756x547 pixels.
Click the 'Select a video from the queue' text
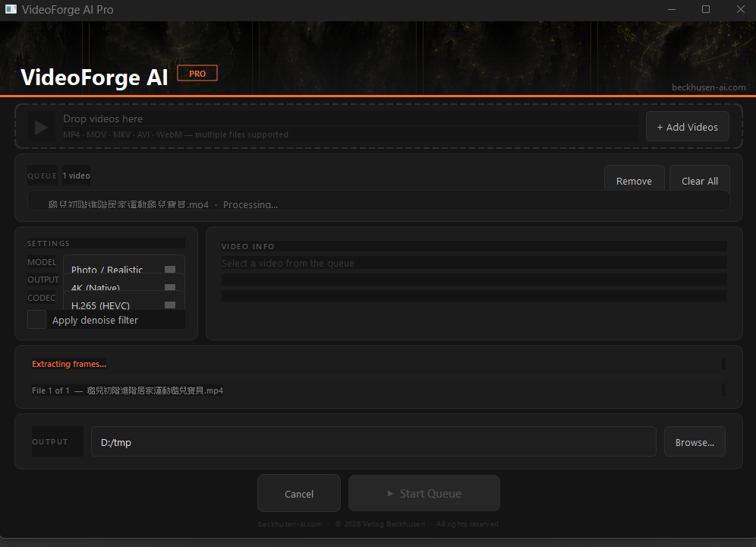pos(288,263)
